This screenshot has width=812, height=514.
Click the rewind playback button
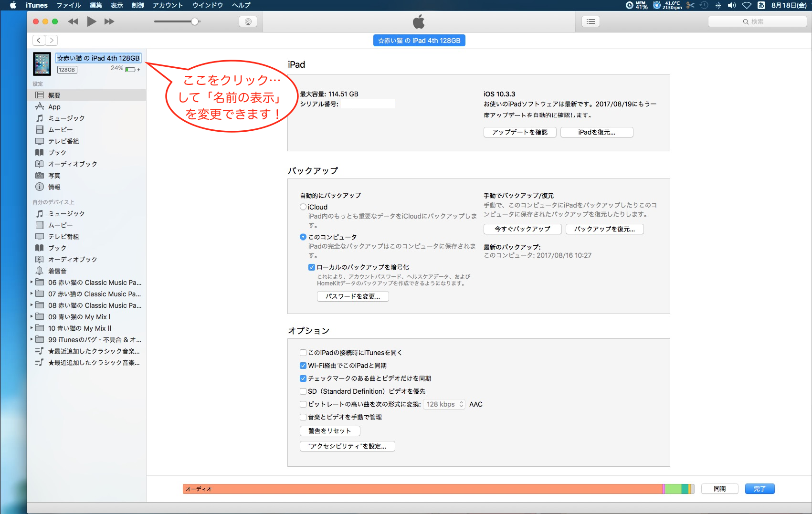tap(73, 21)
